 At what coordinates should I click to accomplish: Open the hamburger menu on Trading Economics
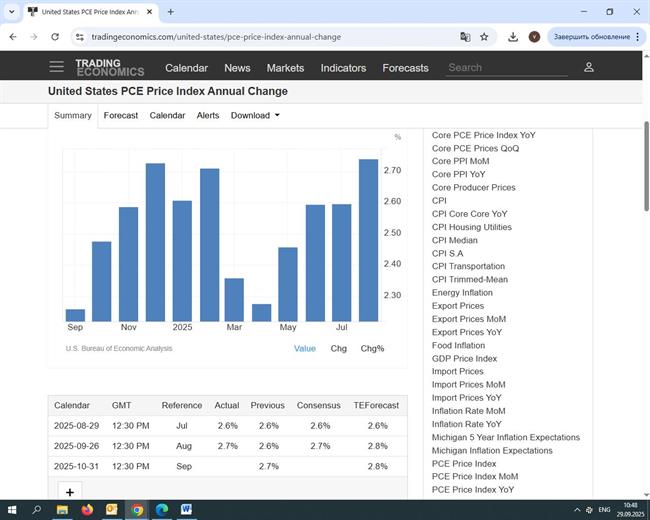(56, 67)
